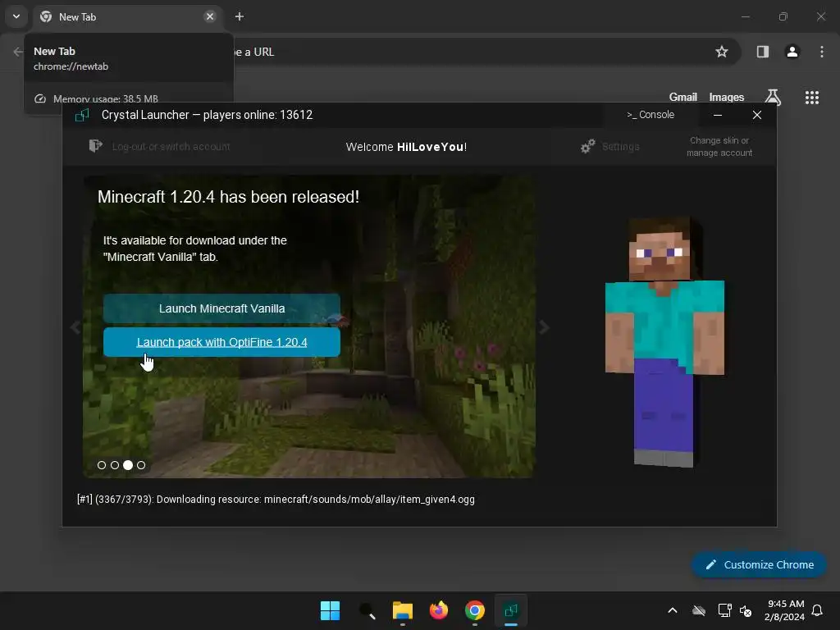The width and height of the screenshot is (840, 630).
Task: Toggle Chrome side panel icon
Action: 763,52
